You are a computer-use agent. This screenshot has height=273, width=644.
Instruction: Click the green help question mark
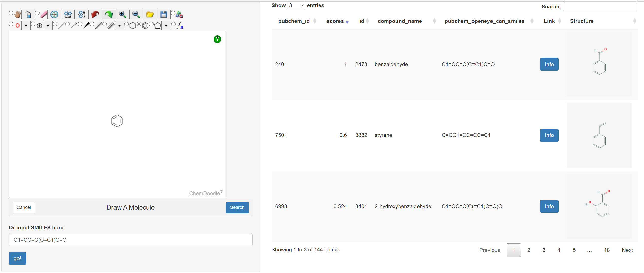point(217,39)
